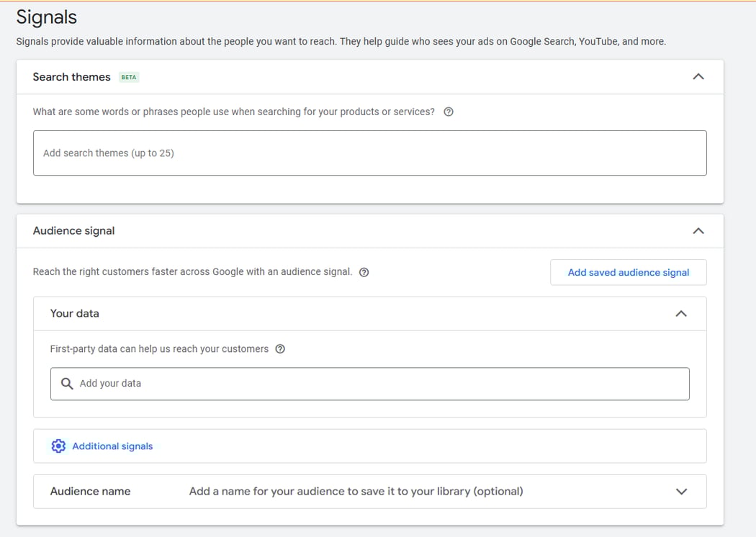Collapse the Your data section

[x=681, y=313]
